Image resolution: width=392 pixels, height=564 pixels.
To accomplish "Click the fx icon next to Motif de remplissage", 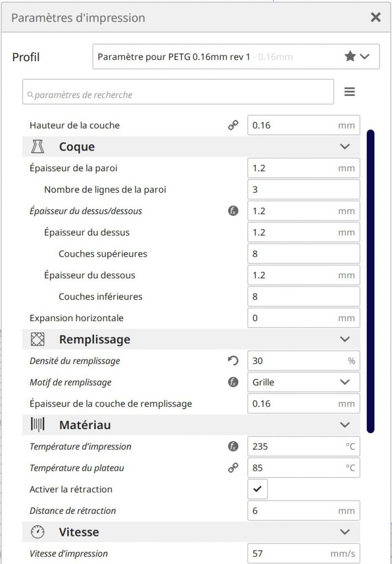I will coord(233,382).
